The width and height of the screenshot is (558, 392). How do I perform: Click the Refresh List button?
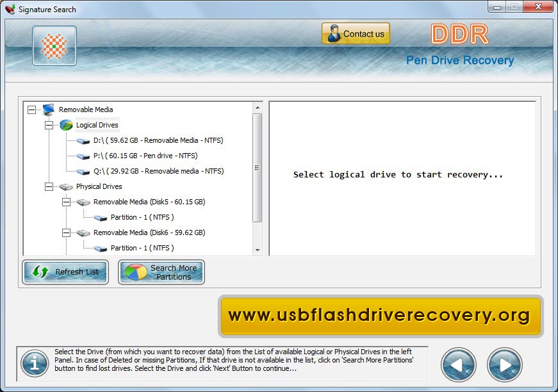65,272
